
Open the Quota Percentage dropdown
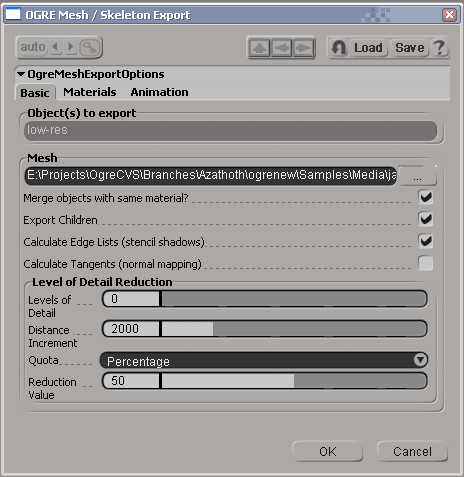coord(264,360)
